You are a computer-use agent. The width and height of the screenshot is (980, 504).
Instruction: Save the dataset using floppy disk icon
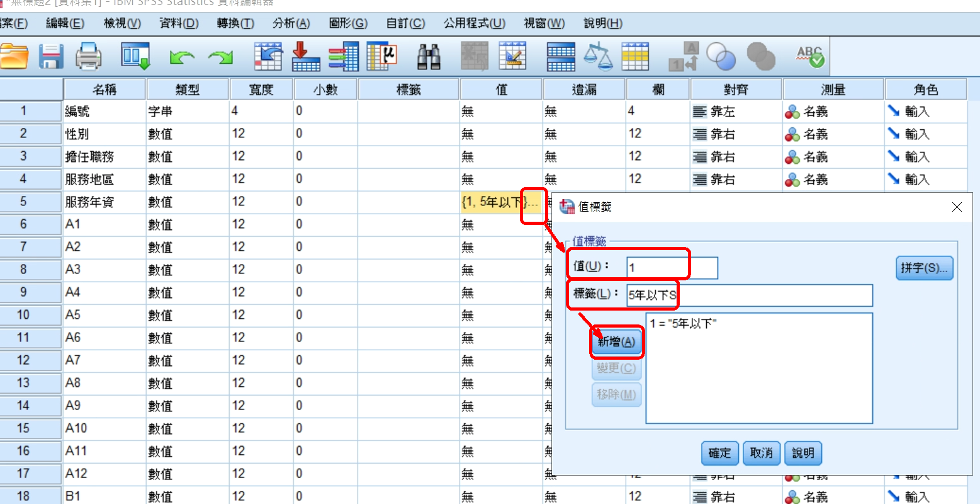[51, 57]
